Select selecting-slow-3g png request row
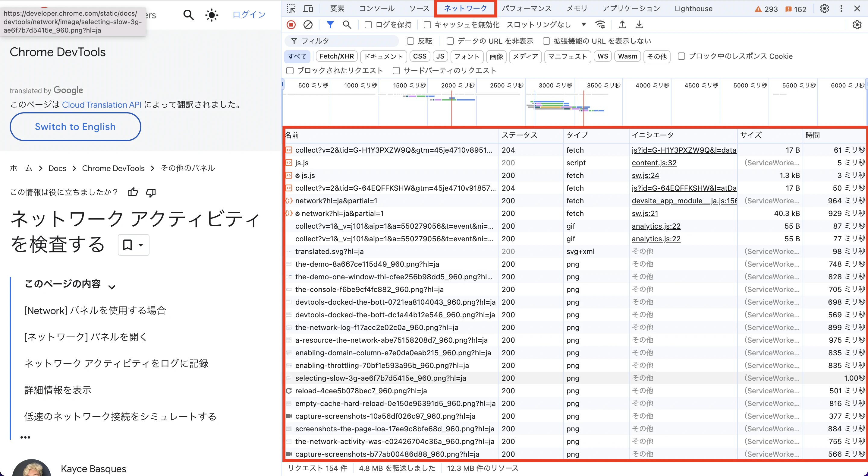868x476 pixels. coord(574,378)
